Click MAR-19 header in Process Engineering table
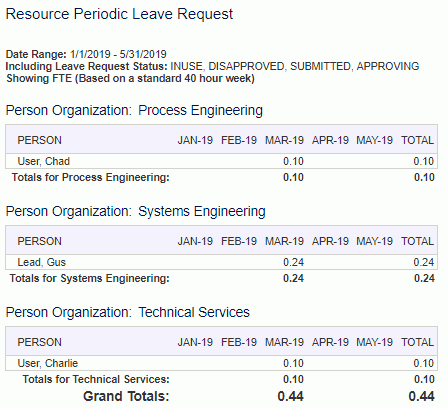This screenshot has width=448, height=408. tap(284, 140)
